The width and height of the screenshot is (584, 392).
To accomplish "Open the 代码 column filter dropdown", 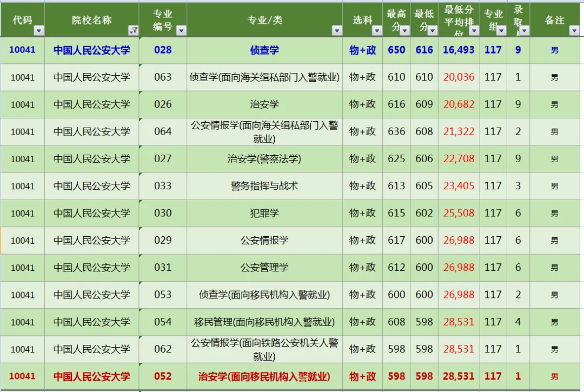I will (x=39, y=30).
